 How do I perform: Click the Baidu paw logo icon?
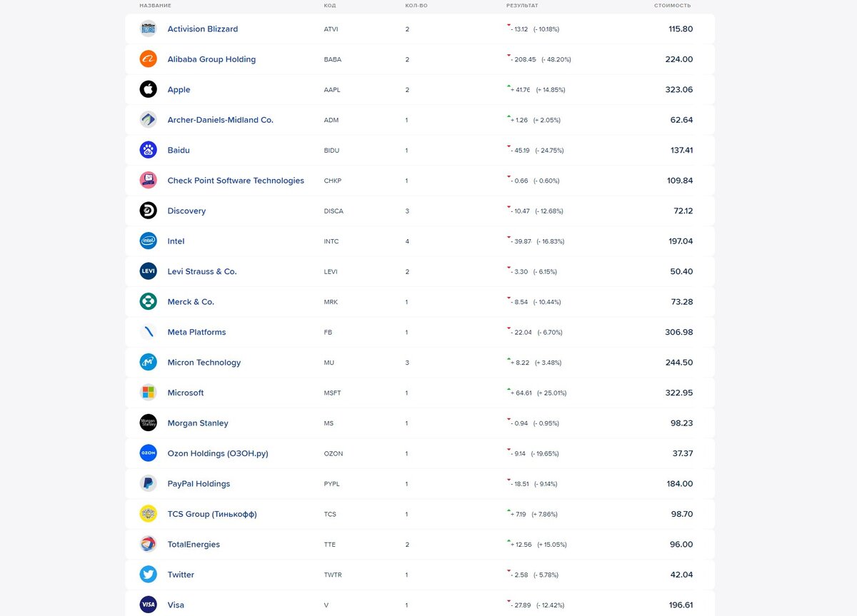(x=148, y=151)
